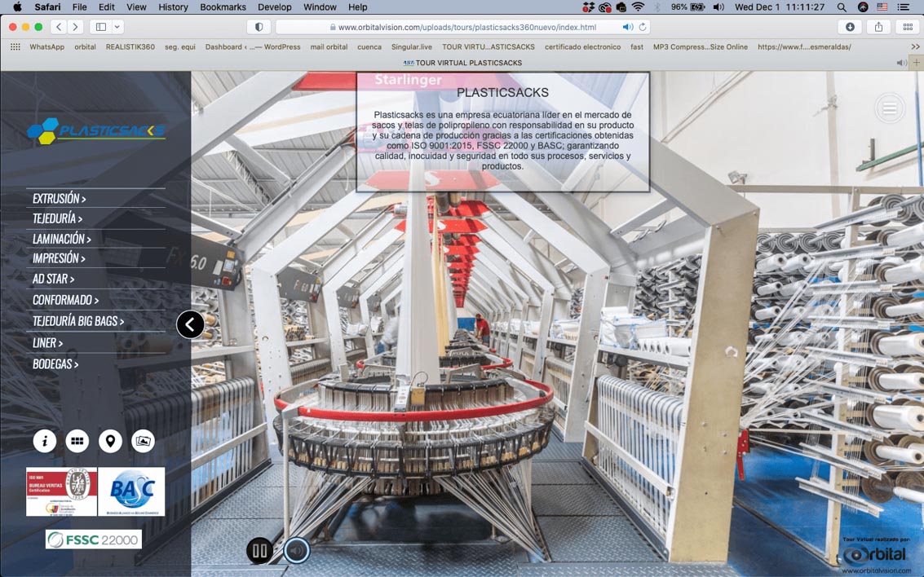Pause the tour autorotation
The width and height of the screenshot is (924, 577).
(260, 551)
